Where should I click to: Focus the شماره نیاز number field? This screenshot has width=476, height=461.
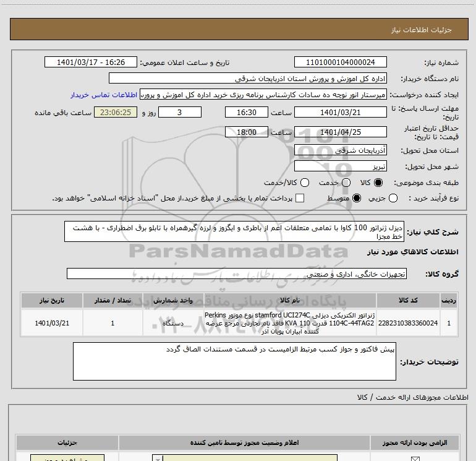(x=340, y=62)
